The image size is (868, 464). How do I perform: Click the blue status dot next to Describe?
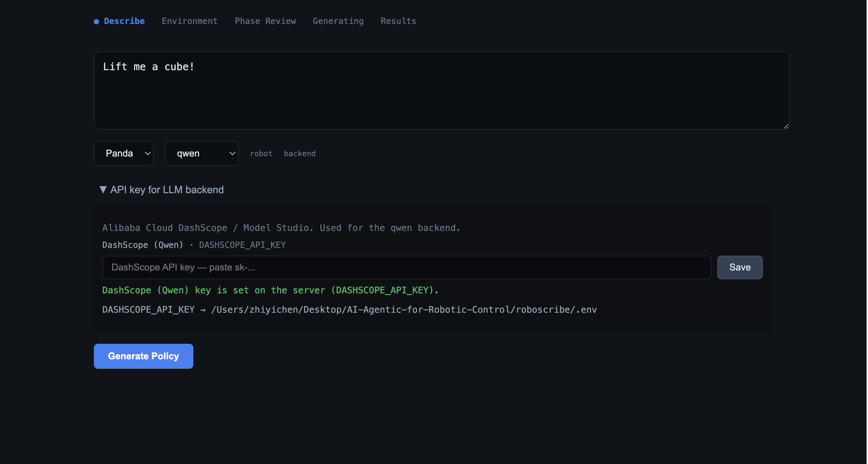point(96,21)
